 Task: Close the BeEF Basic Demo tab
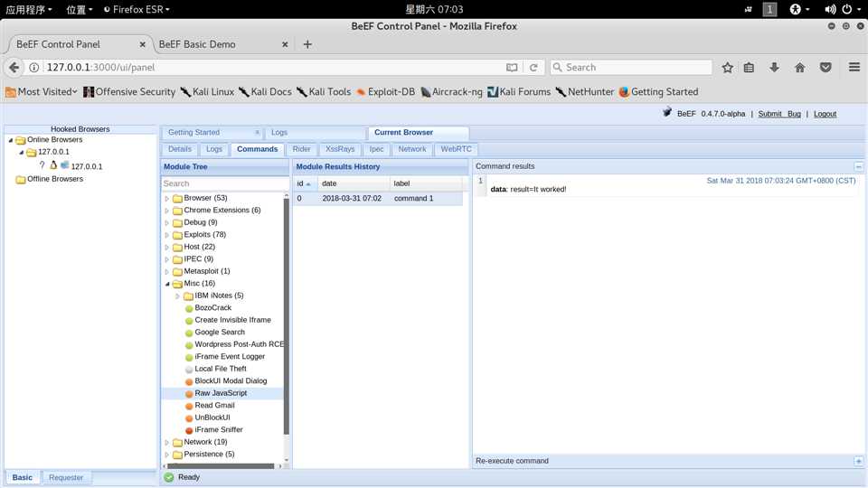(x=285, y=44)
